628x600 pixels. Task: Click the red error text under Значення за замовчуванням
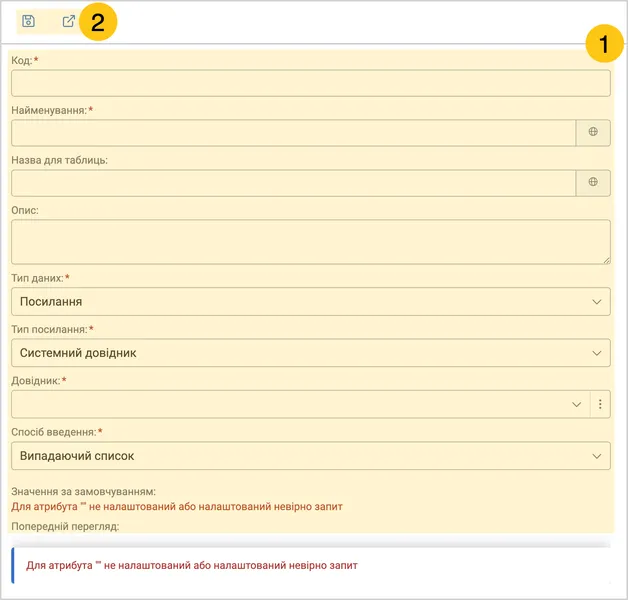(177, 507)
